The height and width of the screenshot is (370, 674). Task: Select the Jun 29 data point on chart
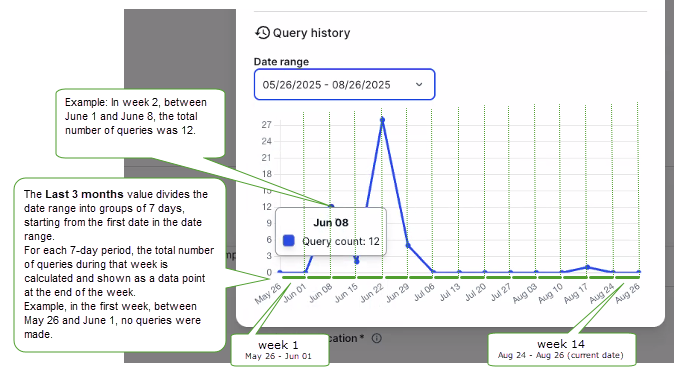[408, 245]
